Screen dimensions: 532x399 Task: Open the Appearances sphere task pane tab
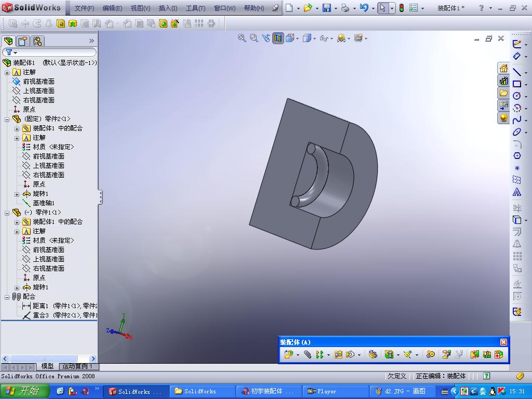[503, 118]
